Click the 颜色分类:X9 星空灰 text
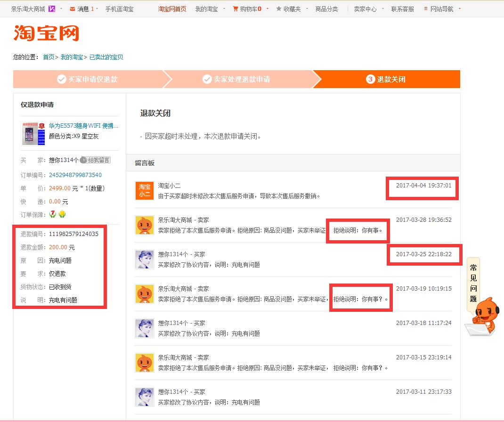The height and width of the screenshot is (422, 504). [x=73, y=136]
